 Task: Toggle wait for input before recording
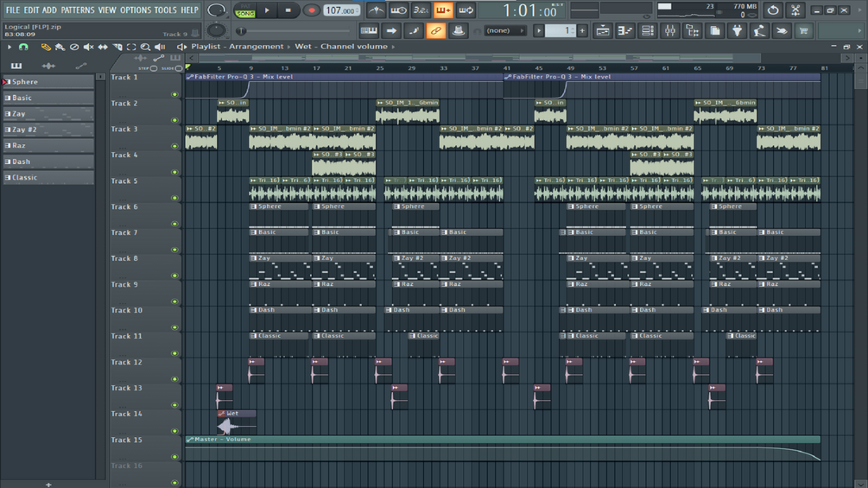click(x=398, y=10)
